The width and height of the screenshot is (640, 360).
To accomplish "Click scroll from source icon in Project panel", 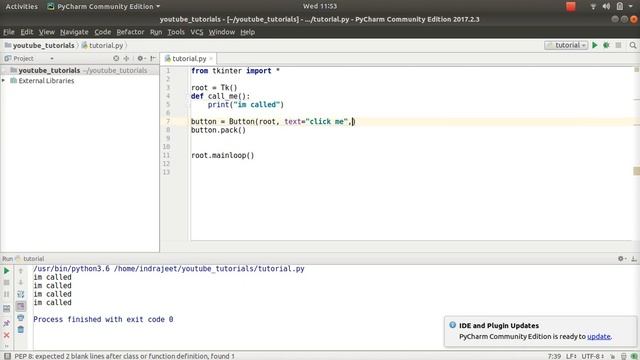I will tap(116, 58).
